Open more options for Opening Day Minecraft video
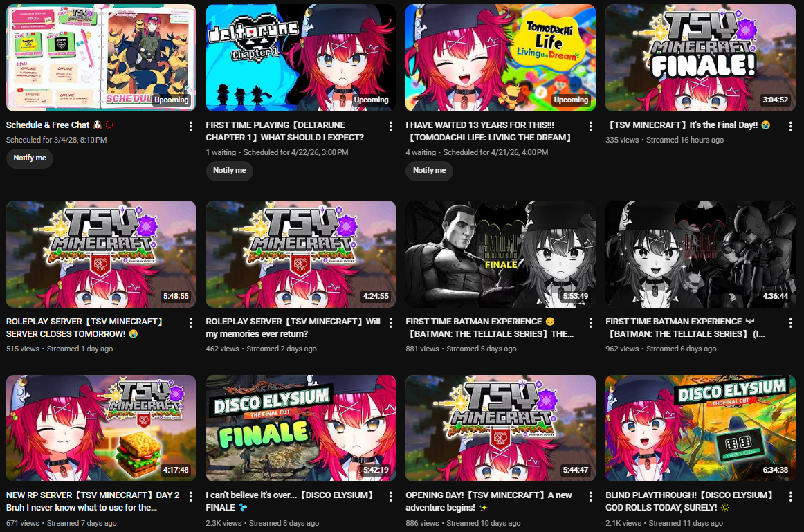The image size is (804, 532). [591, 497]
